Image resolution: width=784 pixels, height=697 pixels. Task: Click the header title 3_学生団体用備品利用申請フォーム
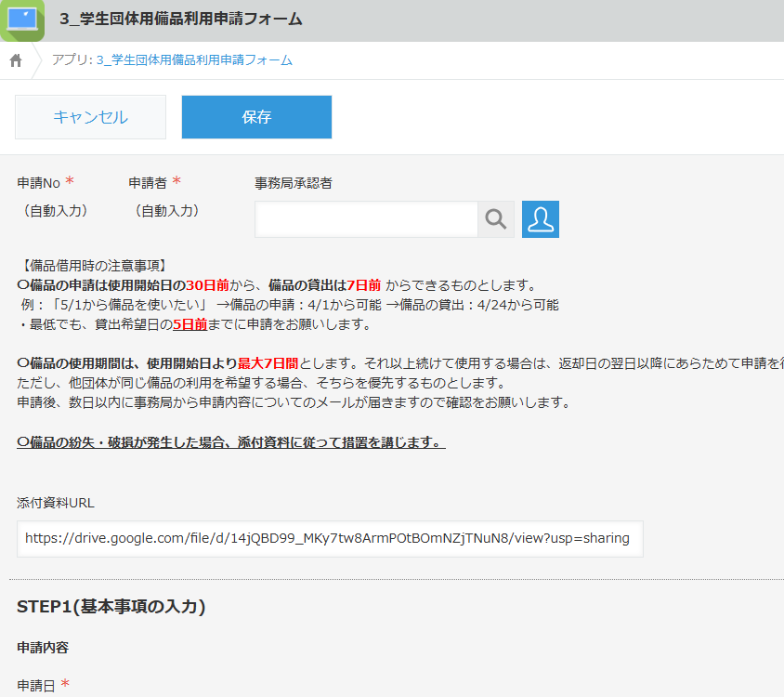point(180,20)
